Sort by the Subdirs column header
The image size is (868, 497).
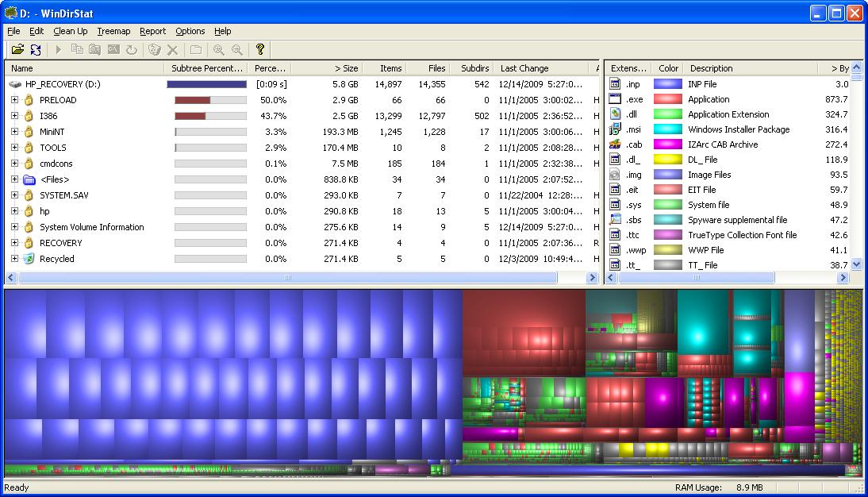(x=471, y=68)
